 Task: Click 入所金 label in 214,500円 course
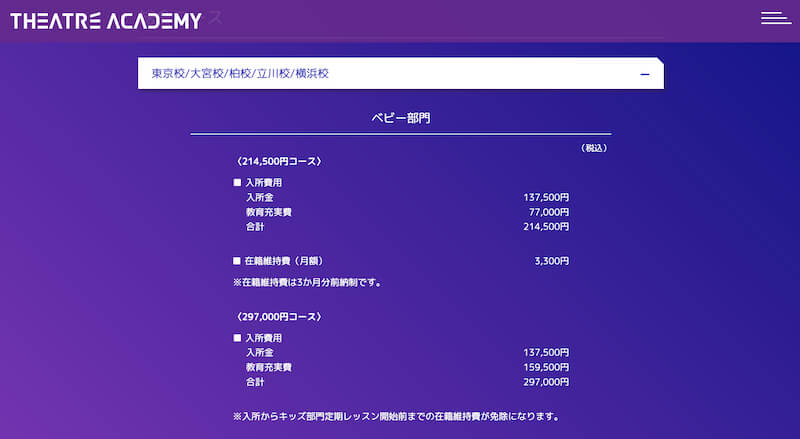tap(259, 197)
